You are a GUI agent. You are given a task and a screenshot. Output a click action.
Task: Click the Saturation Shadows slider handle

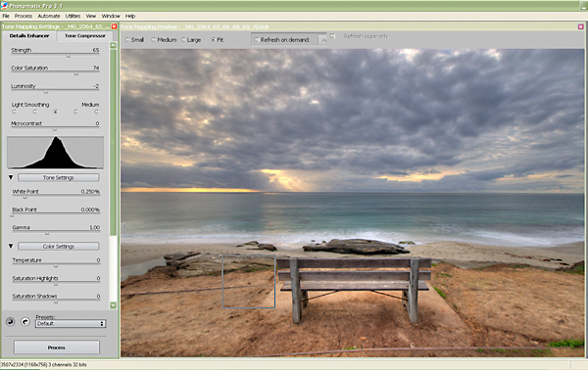pos(56,301)
